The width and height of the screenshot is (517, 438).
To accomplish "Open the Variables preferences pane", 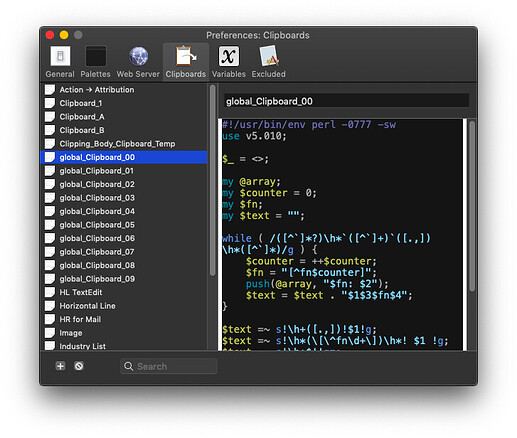I will pos(229,62).
